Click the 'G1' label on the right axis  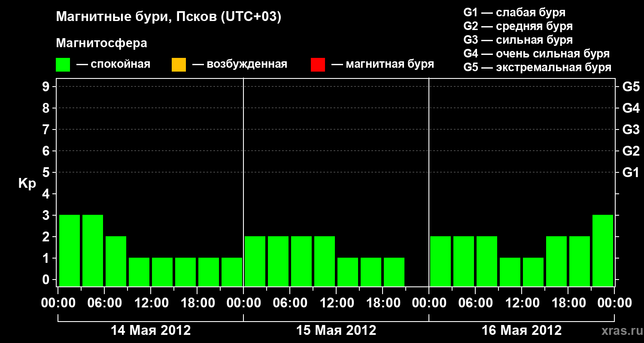631,172
